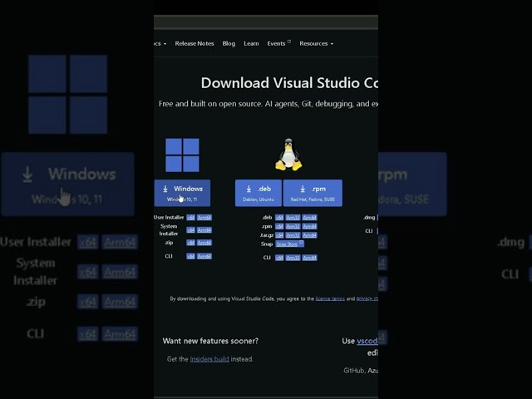532x399 pixels.
Task: Choose Arm64 in the Windows CLI row
Action: (204, 256)
